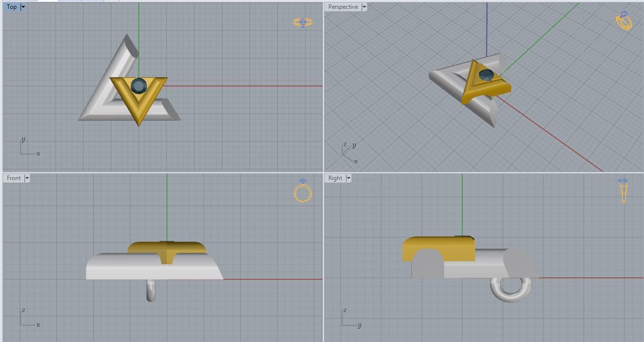Click the Right viewport title label

[335, 178]
